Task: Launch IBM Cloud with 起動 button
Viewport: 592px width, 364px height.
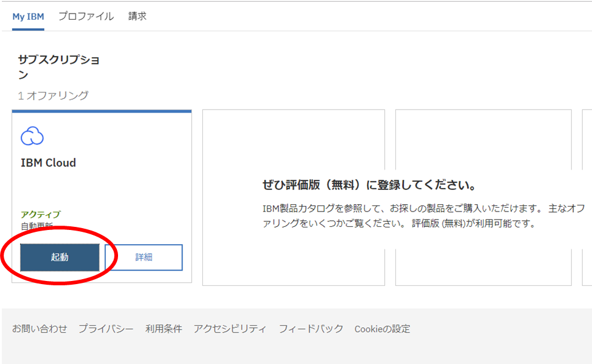Action: (x=60, y=258)
